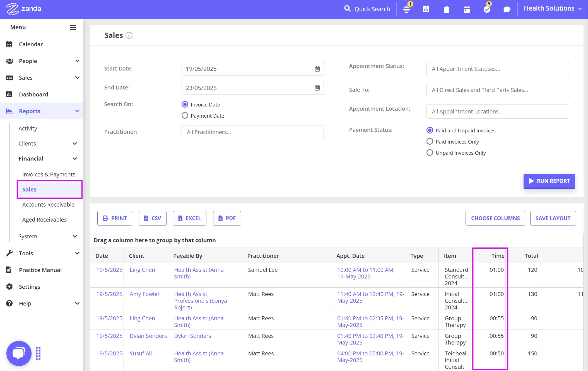Click the RUN REPORT button

pos(549,181)
